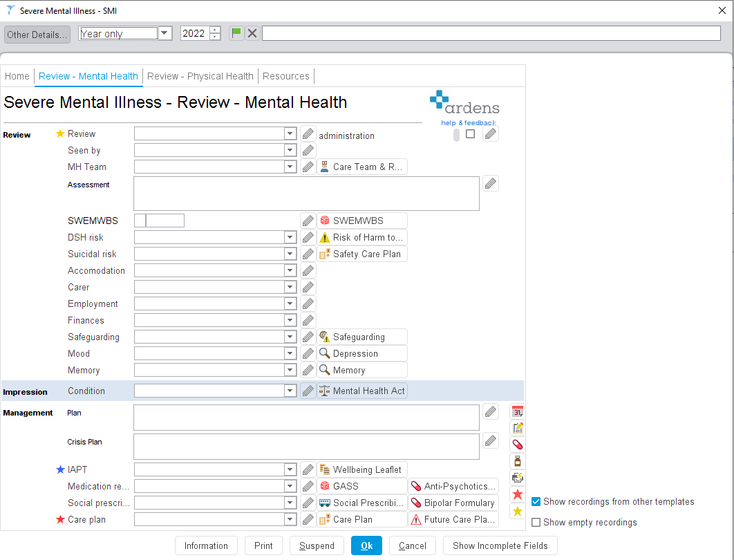Click Show Incomplete Fields
Viewport: 734px width, 560px height.
click(500, 545)
